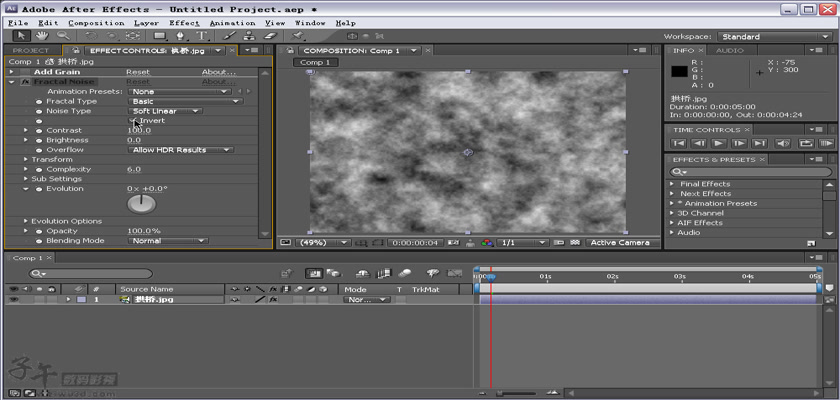This screenshot has width=840, height=400.
Task: Open the Fractal Type Basic dropdown
Action: [x=185, y=101]
